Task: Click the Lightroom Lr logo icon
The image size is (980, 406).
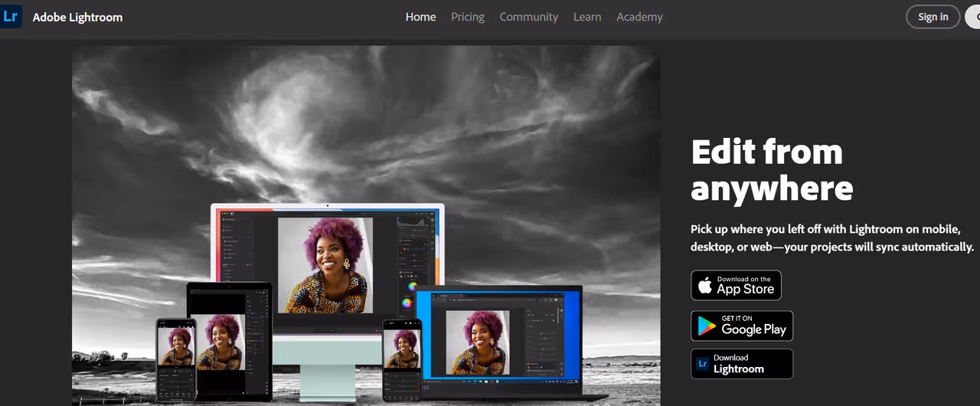Action: pos(11,16)
